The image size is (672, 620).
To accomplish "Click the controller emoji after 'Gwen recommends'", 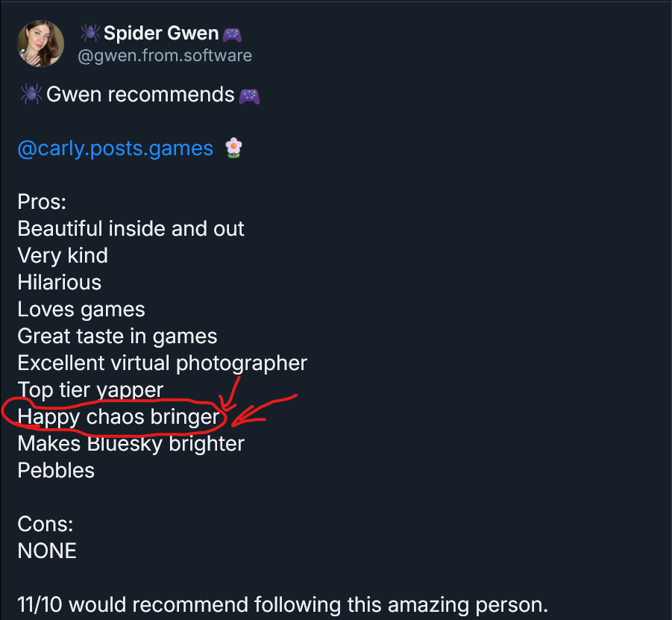I will (249, 95).
